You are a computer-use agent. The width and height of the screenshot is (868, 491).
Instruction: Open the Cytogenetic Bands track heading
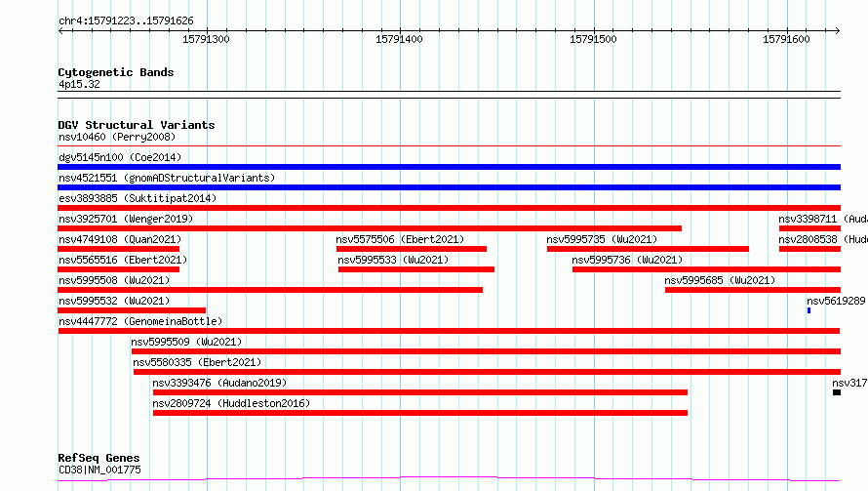[x=116, y=72]
